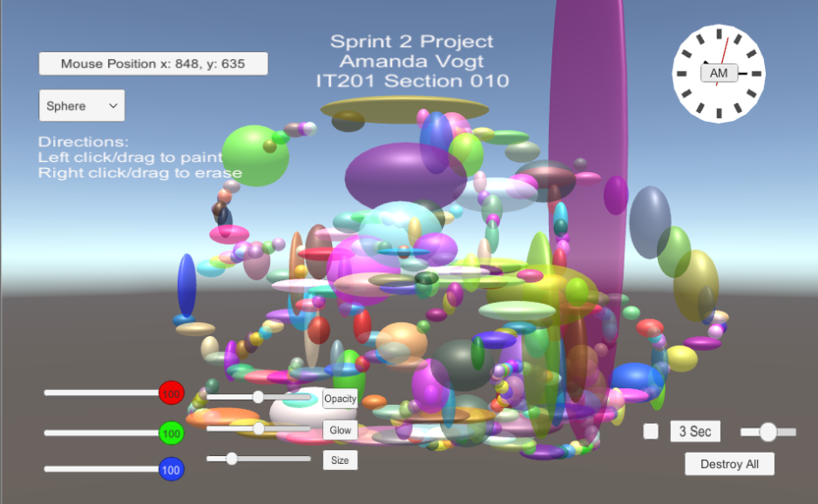Click the red slider handle showing 100
Screen dimensions: 818x504
pos(171,393)
